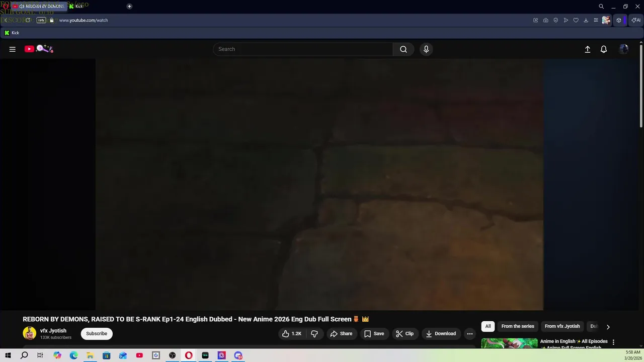Open the extensions cube icon
Viewport: 644px width, 362px height.
(619, 20)
